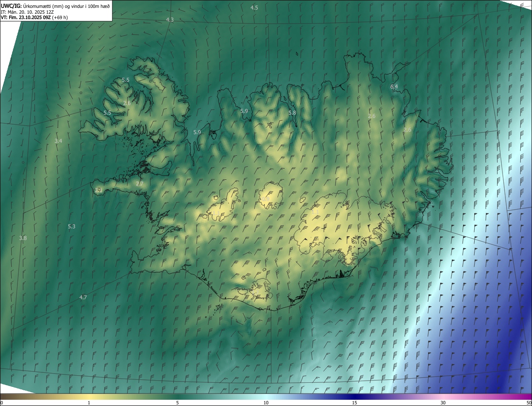The width and height of the screenshot is (532, 406).
Task: Click the colorbar tick label 50
Action: point(529,403)
